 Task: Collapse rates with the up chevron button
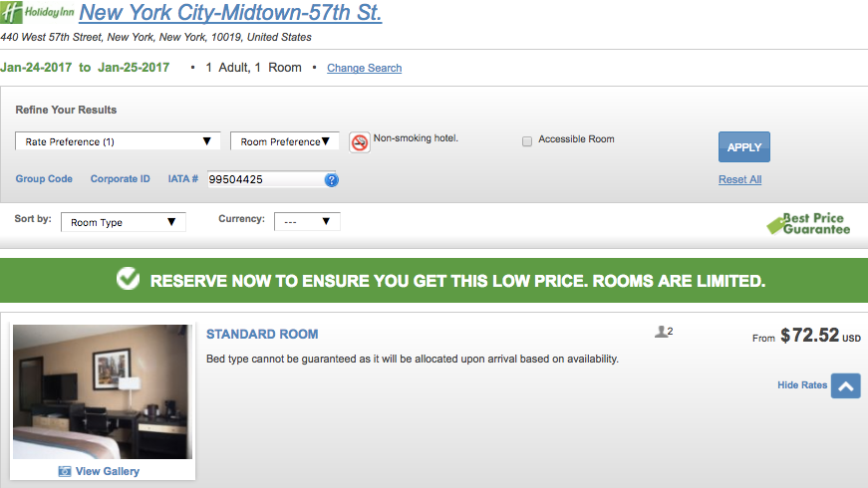845,385
